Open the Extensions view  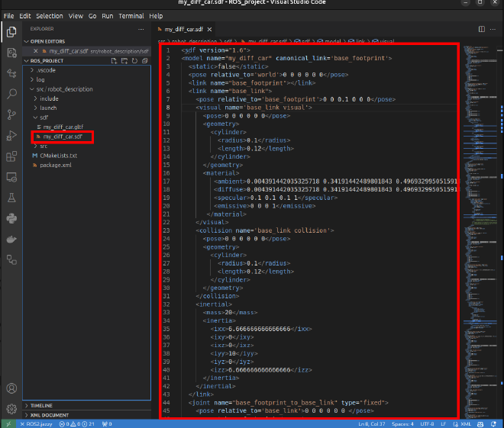[x=11, y=156]
